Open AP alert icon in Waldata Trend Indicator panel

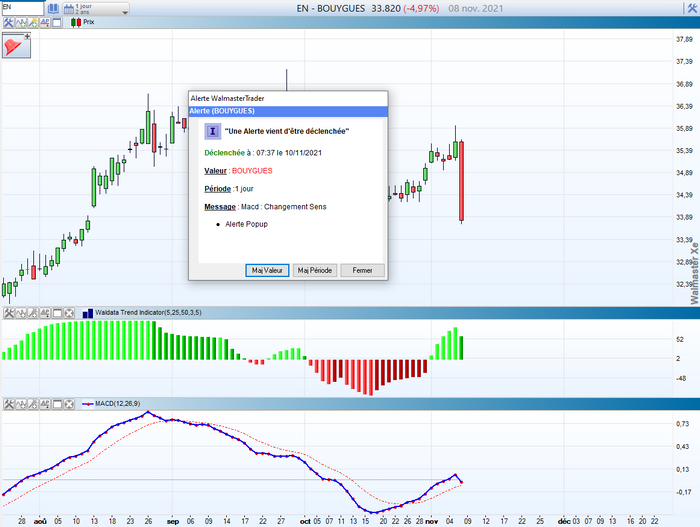45,313
